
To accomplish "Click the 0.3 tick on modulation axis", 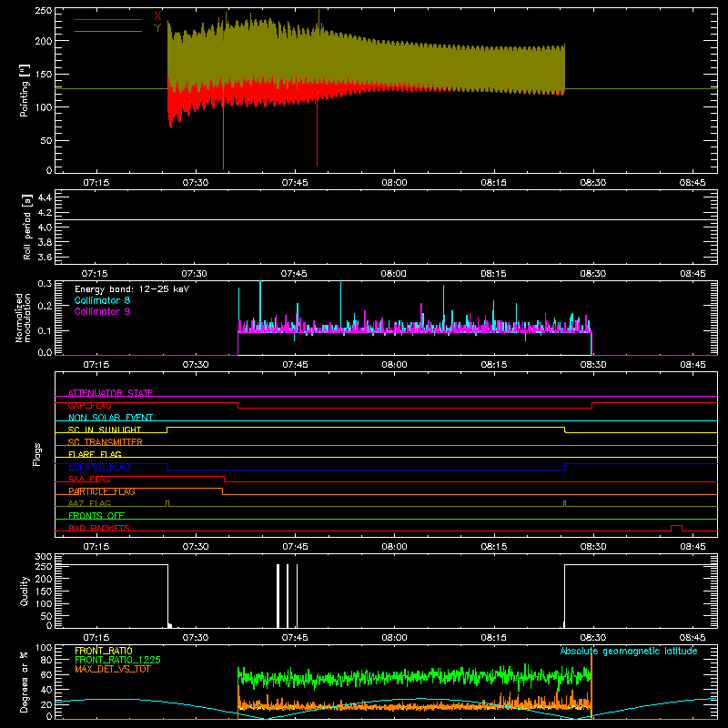I will 45,283.
